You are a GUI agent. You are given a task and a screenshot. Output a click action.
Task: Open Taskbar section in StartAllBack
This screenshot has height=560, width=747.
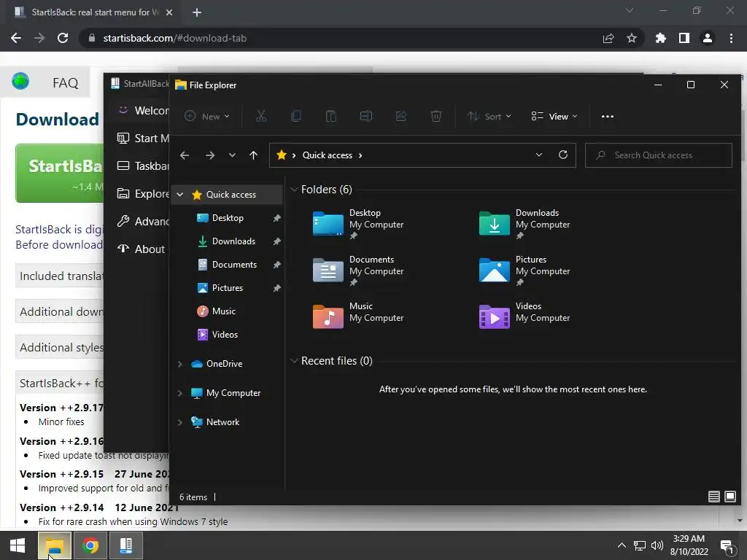[x=143, y=166]
